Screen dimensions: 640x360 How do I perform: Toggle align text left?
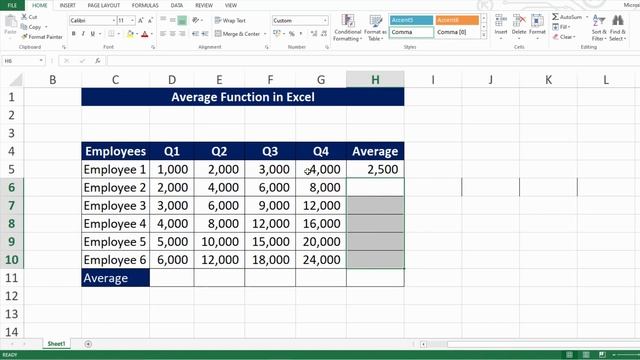coord(163,34)
